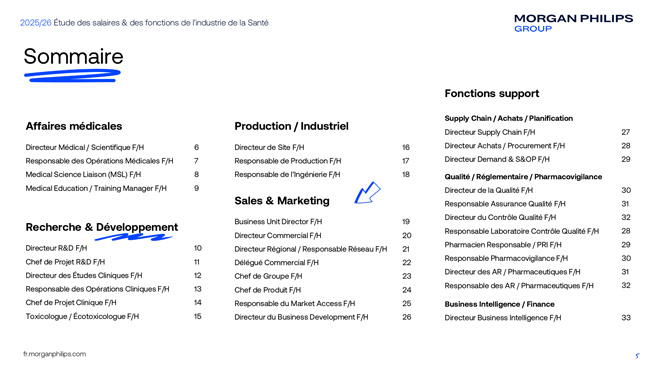Click page number 6 beside Directeur Médical

point(197,147)
